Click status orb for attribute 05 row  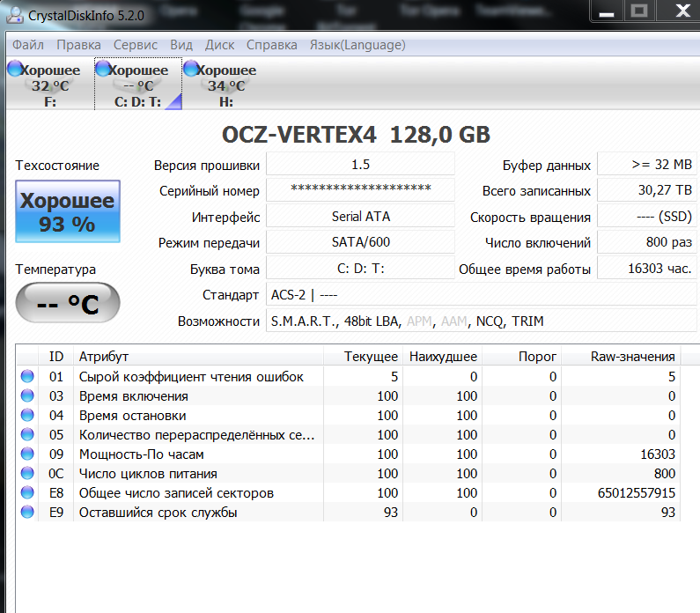point(27,434)
